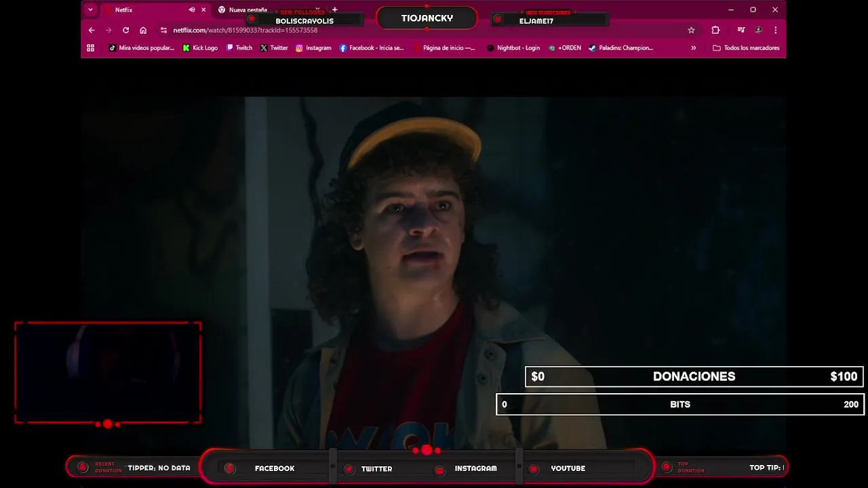
Task: Open the Página de inicio bookmark
Action: (443, 48)
